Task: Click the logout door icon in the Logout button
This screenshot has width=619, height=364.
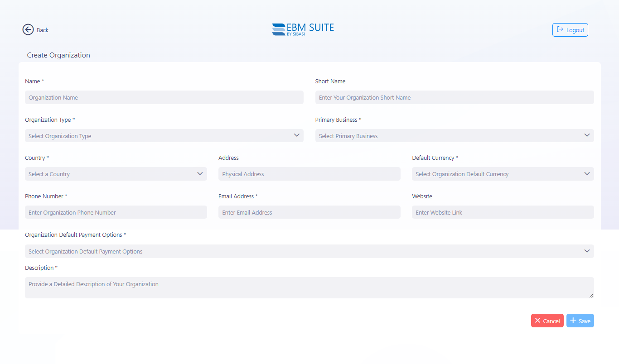Action: [x=561, y=29]
